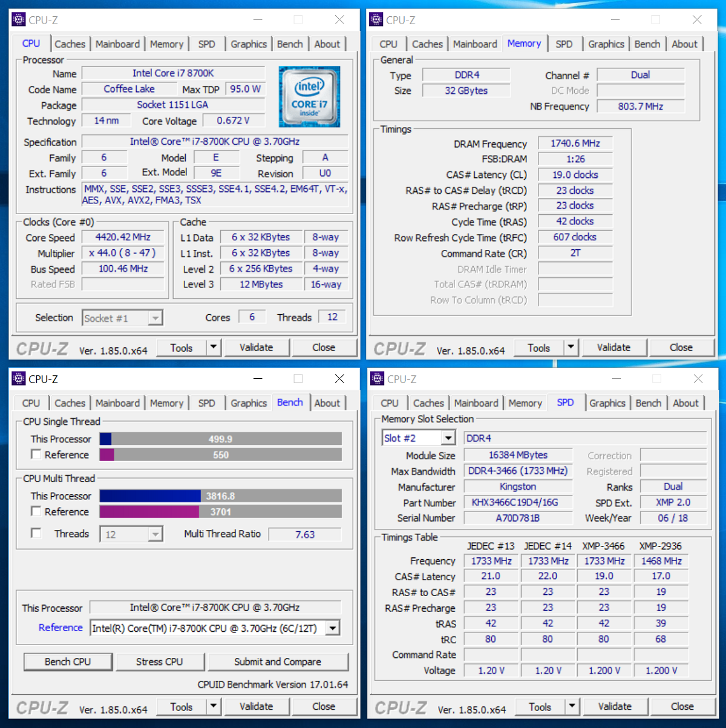The height and width of the screenshot is (728, 726).
Task: Click the Multi Thread Ratio value 7.63
Action: click(x=305, y=534)
